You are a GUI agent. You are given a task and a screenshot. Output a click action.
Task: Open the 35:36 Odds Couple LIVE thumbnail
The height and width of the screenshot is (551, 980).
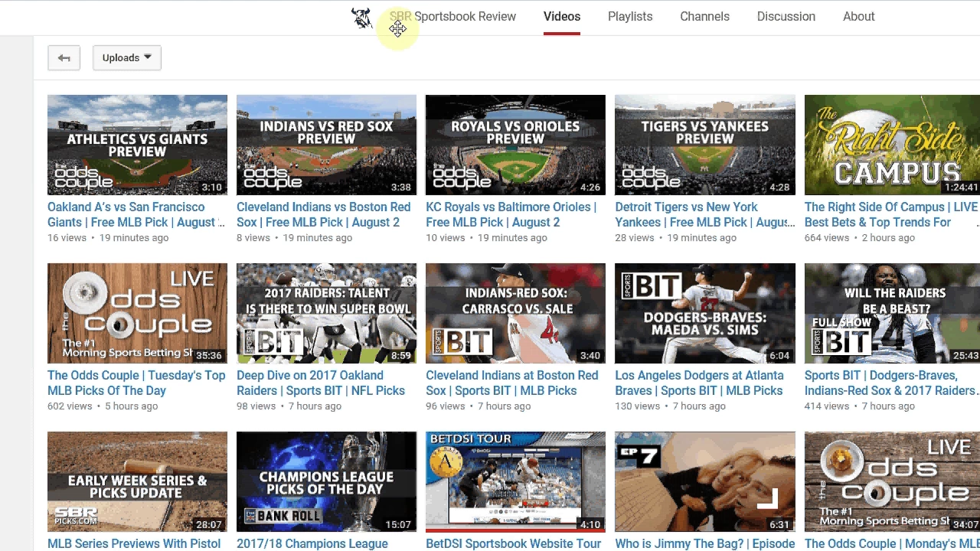click(x=137, y=313)
